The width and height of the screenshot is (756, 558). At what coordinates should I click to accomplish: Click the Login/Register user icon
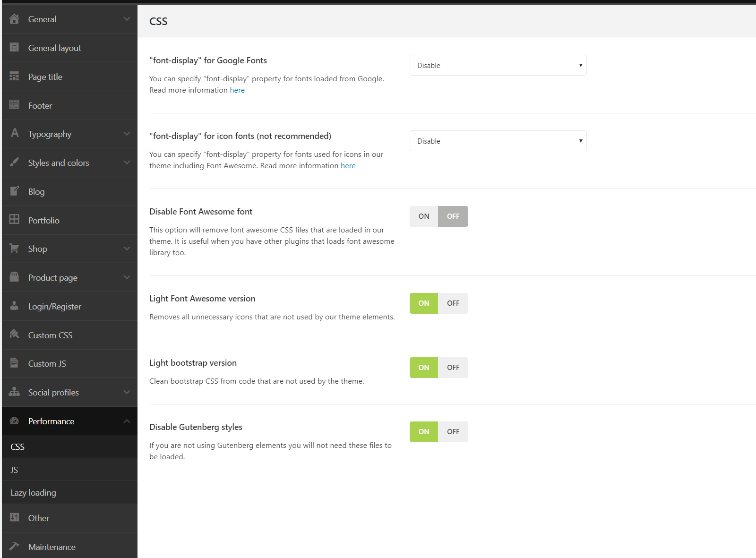click(14, 306)
